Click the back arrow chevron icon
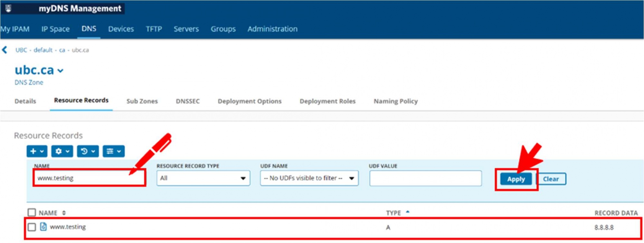The height and width of the screenshot is (243, 644). click(5, 50)
